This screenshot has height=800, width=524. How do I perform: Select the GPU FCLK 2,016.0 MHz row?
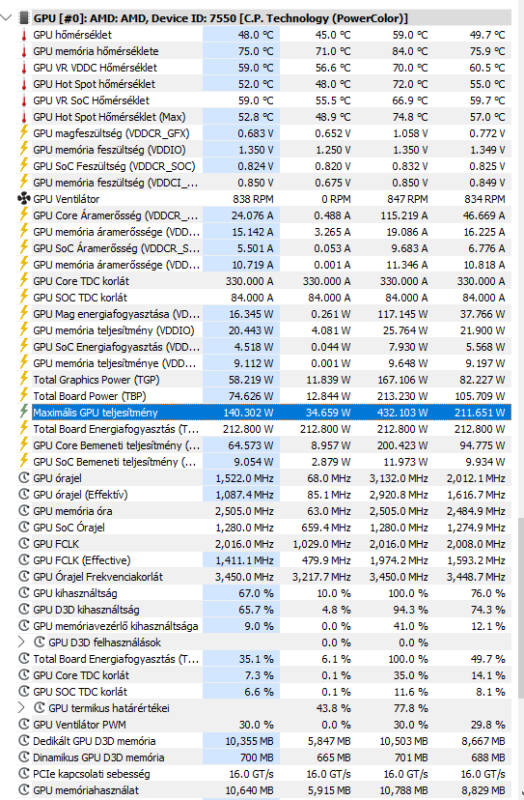(x=264, y=544)
